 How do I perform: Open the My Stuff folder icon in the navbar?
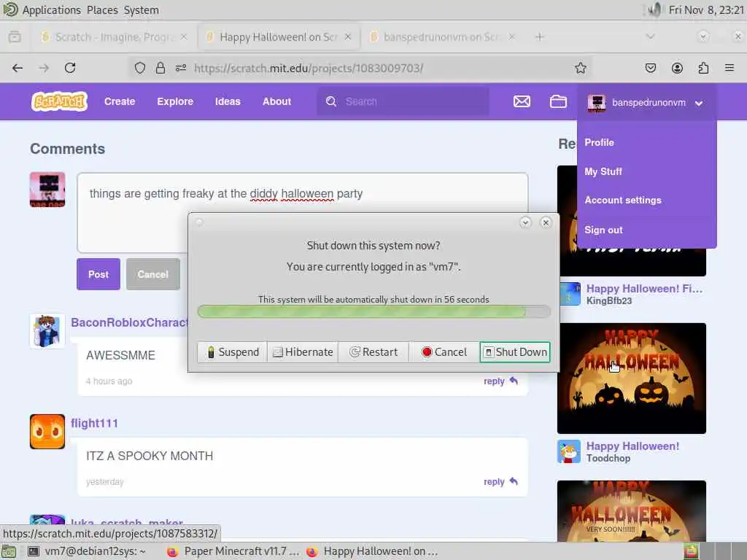coord(558,101)
